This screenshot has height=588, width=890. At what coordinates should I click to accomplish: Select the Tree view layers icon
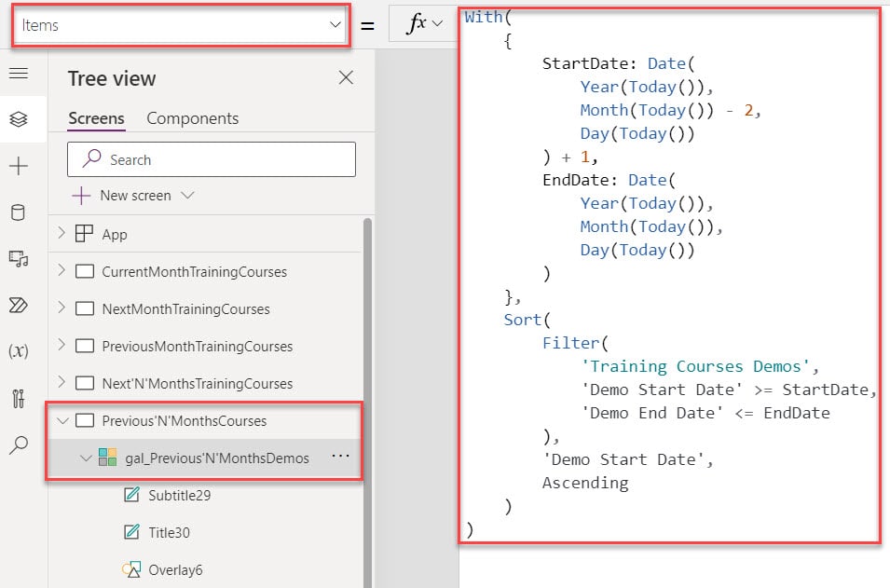click(x=18, y=119)
